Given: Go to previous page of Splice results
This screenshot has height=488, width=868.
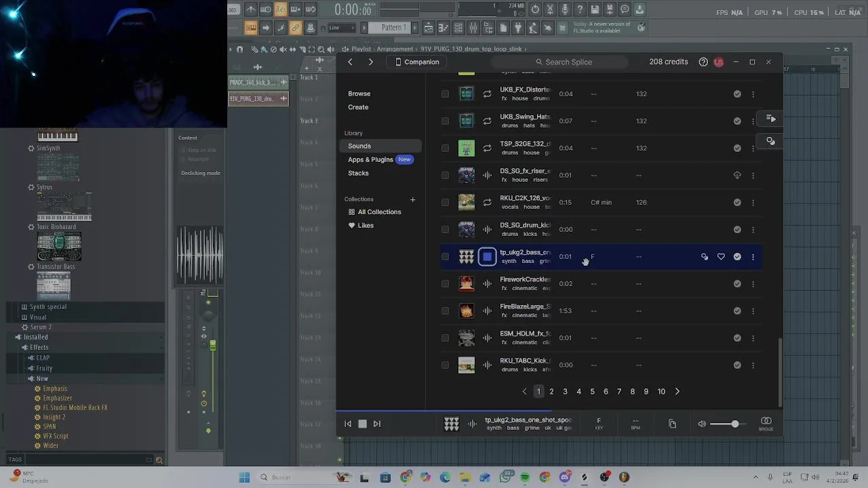Looking at the screenshot, I should (x=524, y=391).
